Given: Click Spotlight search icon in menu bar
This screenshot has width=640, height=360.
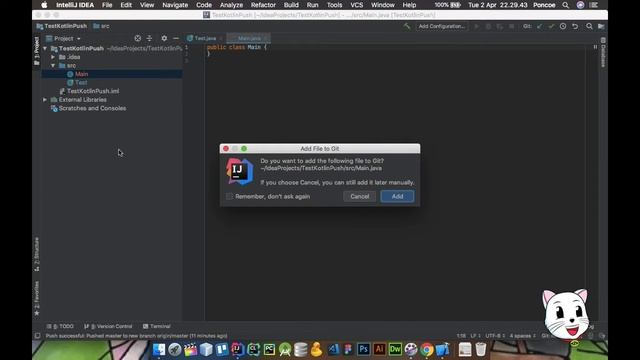Looking at the screenshot, I should (x=565, y=5).
